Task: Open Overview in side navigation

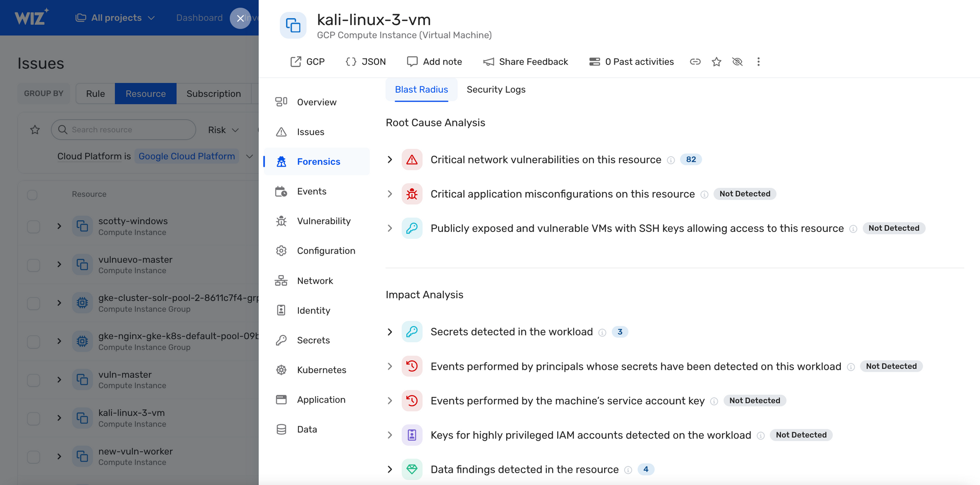Action: (317, 102)
